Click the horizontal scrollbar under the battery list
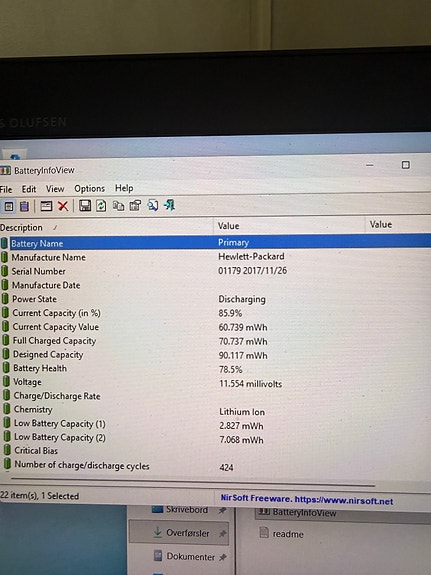This screenshot has width=431, height=575. [193, 482]
